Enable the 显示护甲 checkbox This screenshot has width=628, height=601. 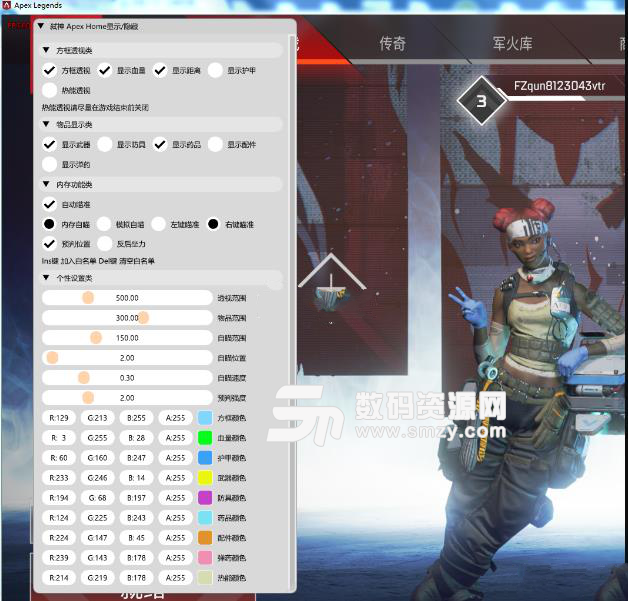(x=215, y=70)
